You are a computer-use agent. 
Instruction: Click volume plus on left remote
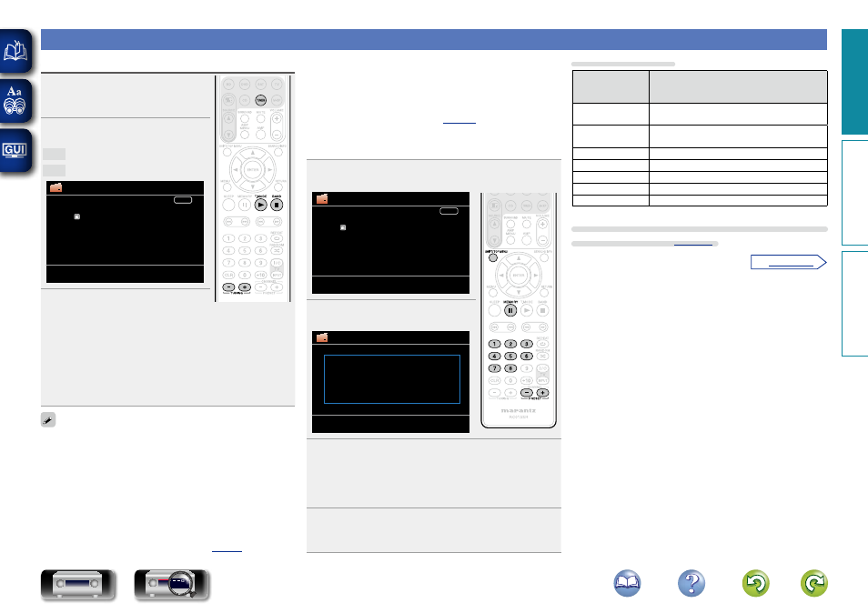pyautogui.click(x=277, y=118)
